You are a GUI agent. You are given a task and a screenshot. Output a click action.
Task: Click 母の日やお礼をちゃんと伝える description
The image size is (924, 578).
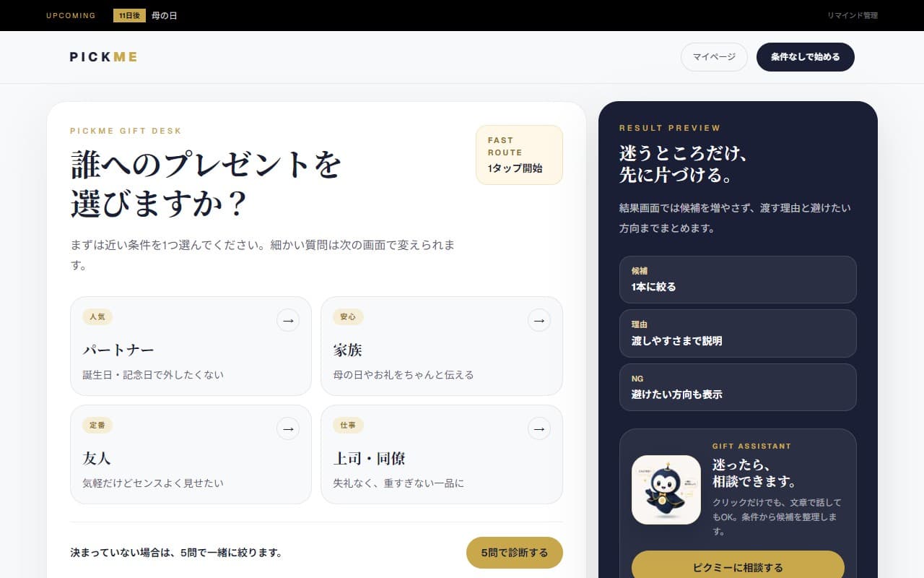(x=404, y=375)
